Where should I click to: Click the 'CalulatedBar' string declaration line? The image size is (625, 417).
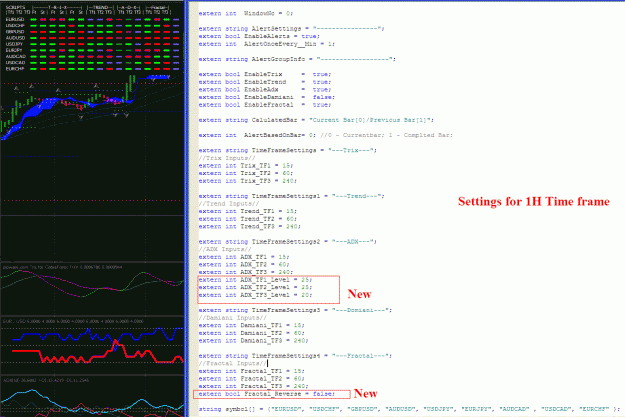pos(316,120)
